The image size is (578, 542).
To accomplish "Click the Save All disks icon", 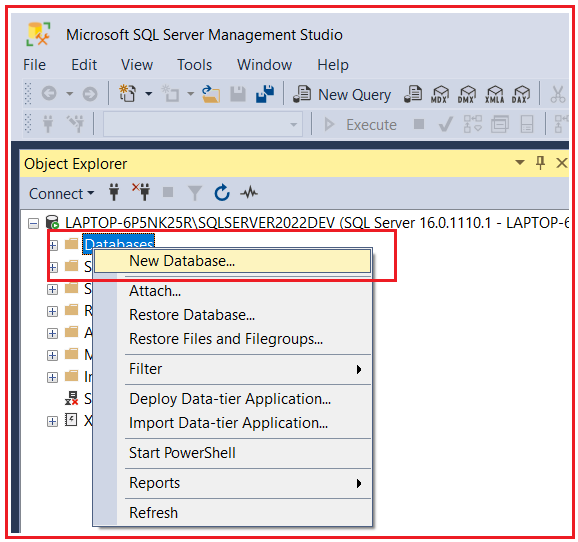I will point(265,94).
